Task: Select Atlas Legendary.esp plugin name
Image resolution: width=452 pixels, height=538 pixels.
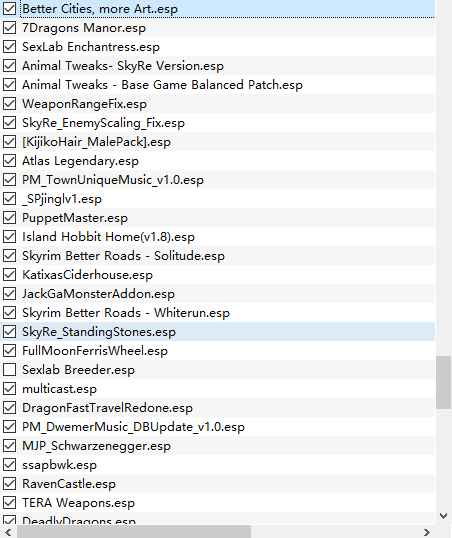Action: pos(80,161)
